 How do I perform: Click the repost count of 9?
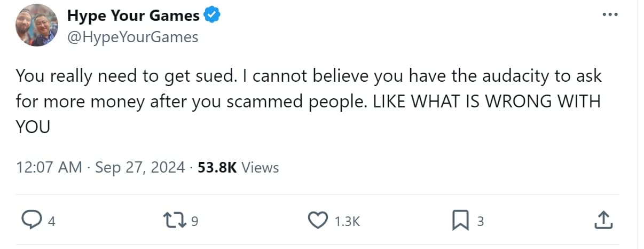[x=194, y=221]
